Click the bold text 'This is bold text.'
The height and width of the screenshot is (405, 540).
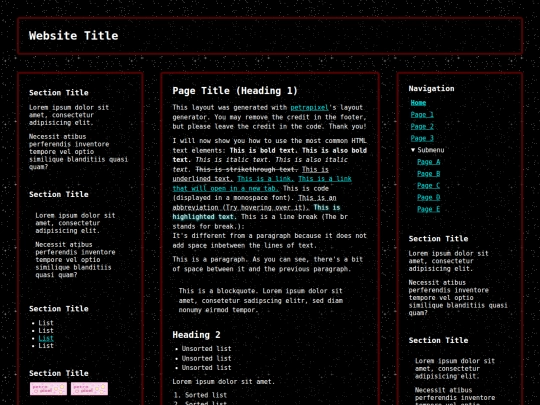click(264, 150)
